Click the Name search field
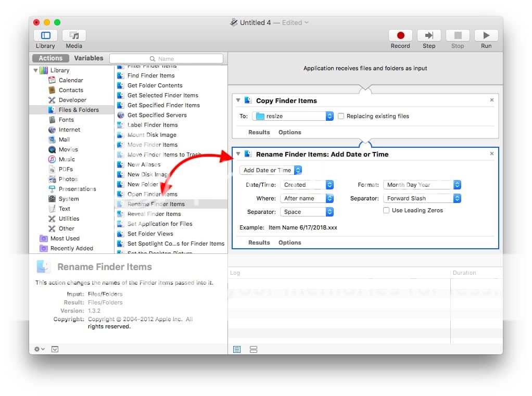This screenshot has height=396, width=532. 166,58
